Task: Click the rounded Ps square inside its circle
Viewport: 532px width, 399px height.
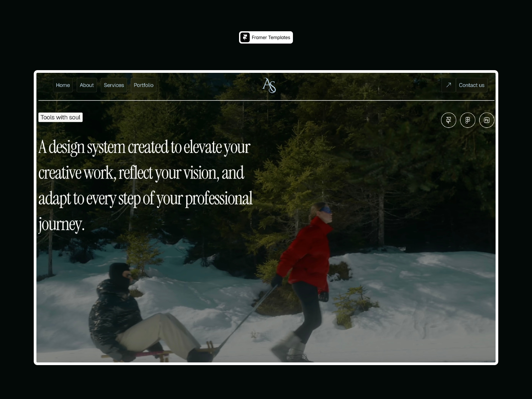Action: [x=486, y=120]
